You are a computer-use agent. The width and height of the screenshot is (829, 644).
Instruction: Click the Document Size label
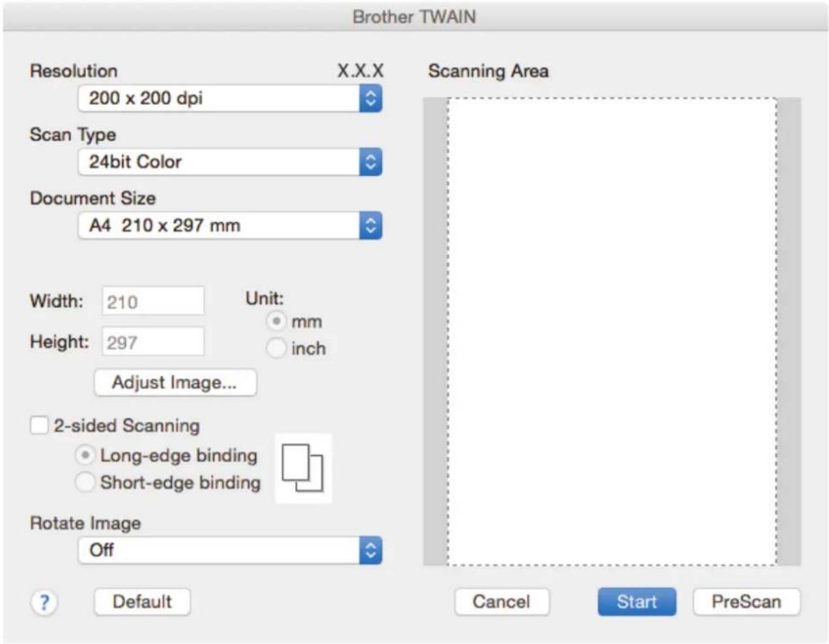pos(92,198)
